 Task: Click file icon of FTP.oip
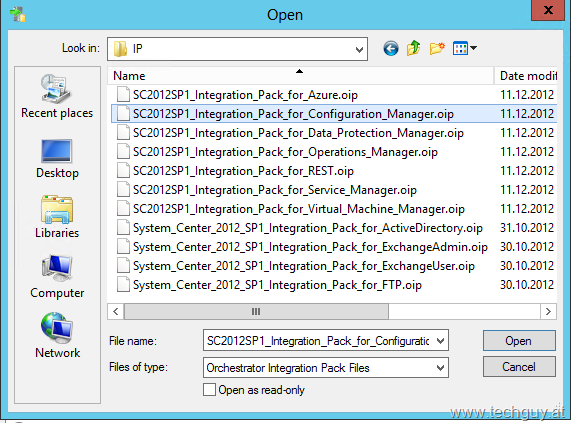pyautogui.click(x=123, y=285)
